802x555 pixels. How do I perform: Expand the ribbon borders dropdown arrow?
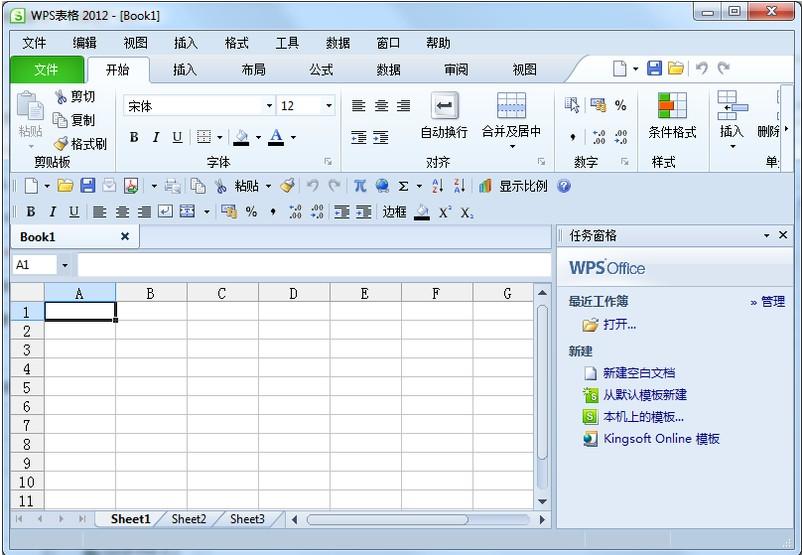pos(219,137)
